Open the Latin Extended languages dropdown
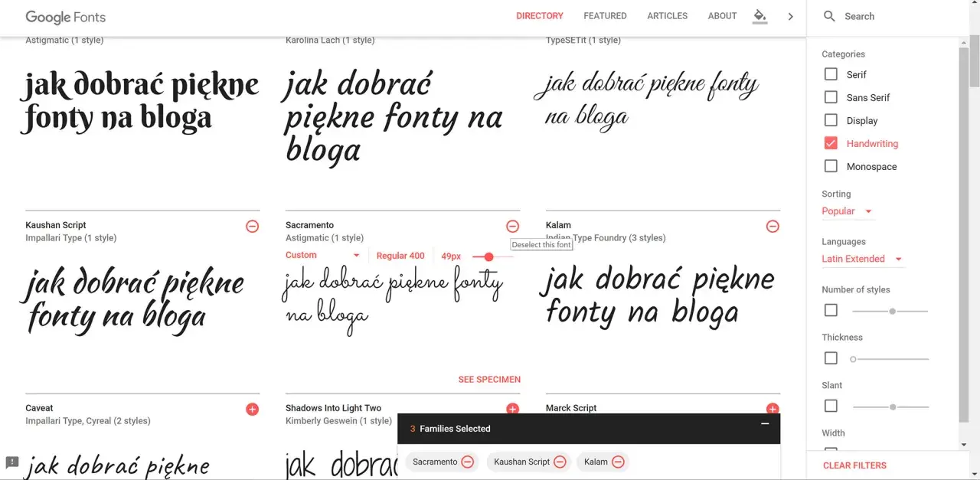The height and width of the screenshot is (480, 980). pos(862,259)
